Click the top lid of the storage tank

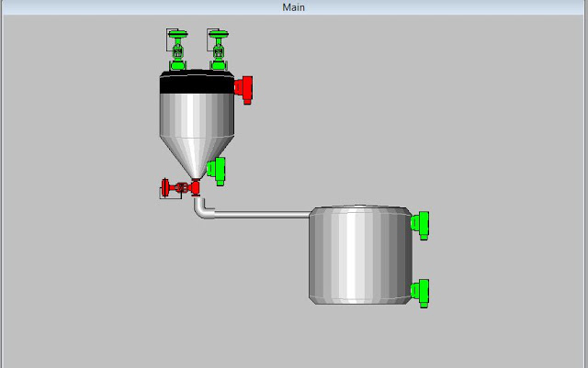(360, 207)
